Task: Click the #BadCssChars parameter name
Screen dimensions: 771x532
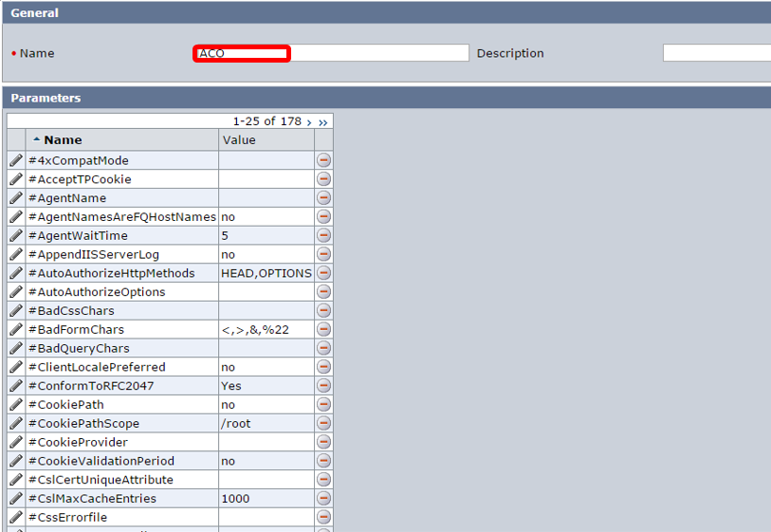Action: pos(71,311)
